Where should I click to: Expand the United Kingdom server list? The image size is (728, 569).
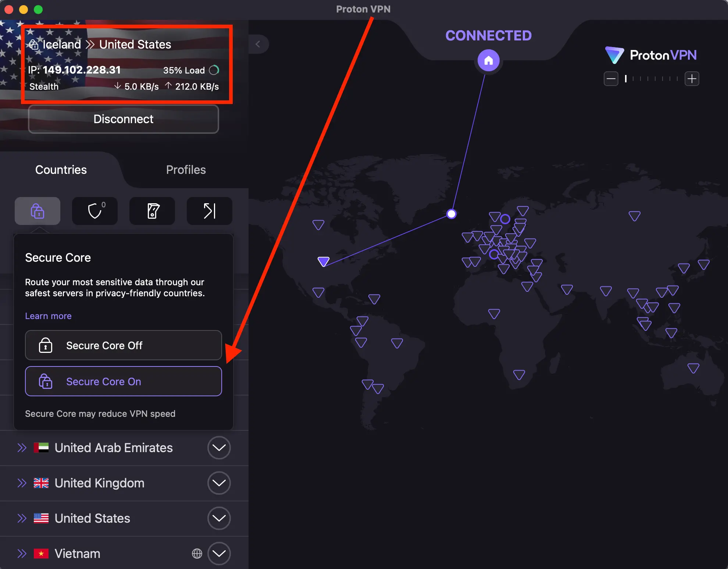pyautogui.click(x=219, y=483)
